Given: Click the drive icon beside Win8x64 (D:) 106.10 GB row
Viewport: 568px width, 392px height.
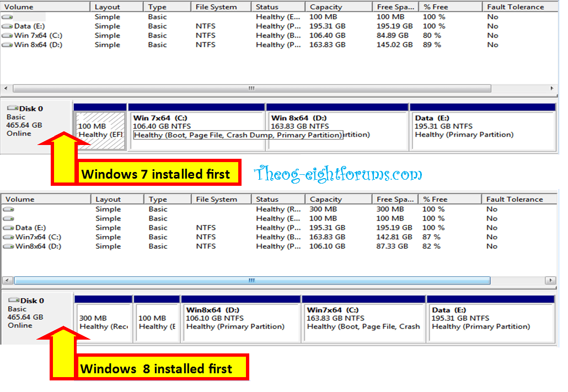Looking at the screenshot, I should (8, 246).
